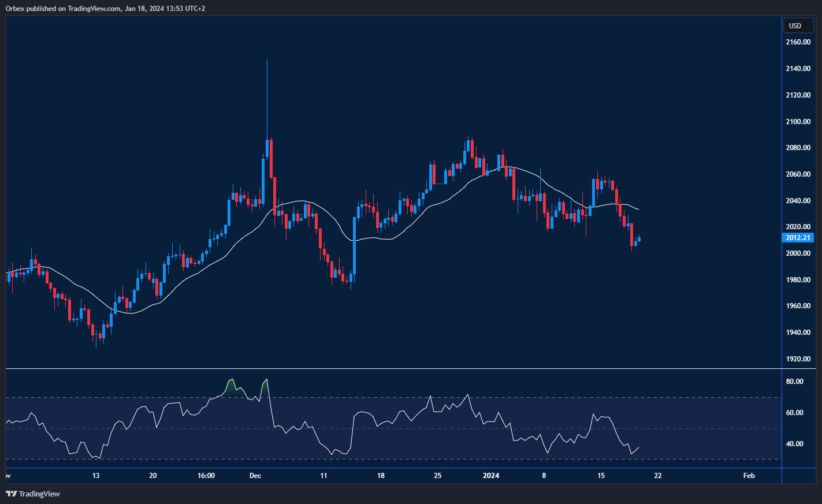Click the most recent candle on the chart
The image size is (822, 504).
tap(639, 238)
